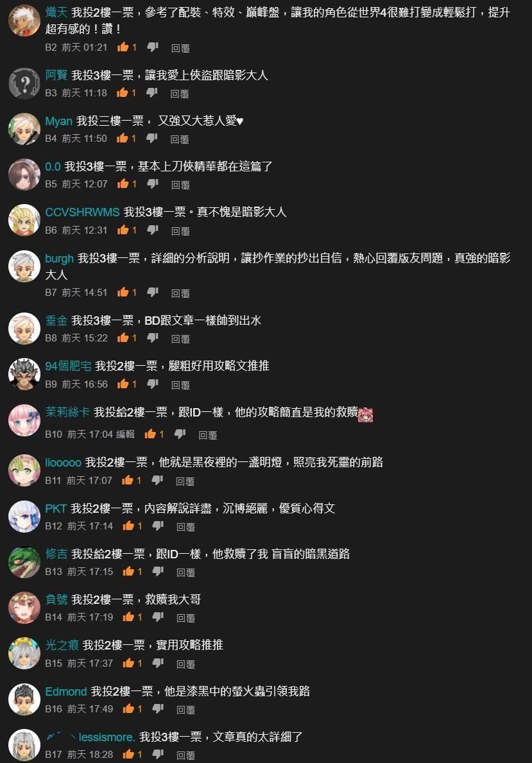532x763 pixels.
Task: Dislike burgh's B7 comment
Action: point(153,292)
